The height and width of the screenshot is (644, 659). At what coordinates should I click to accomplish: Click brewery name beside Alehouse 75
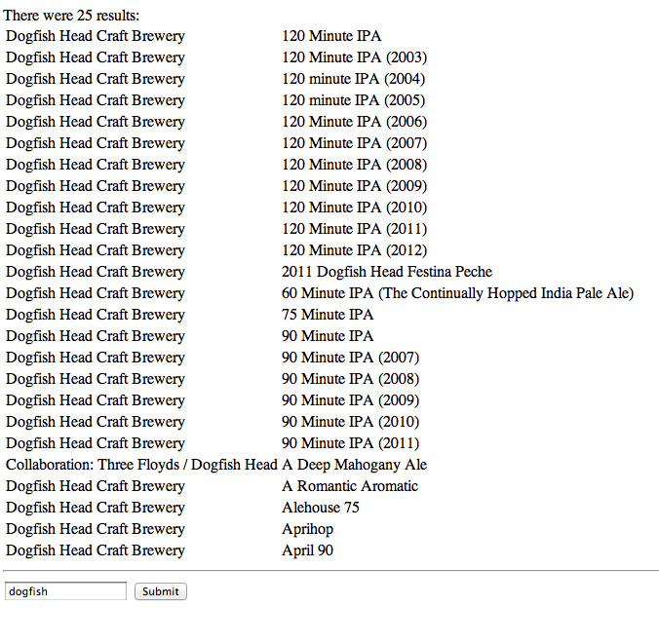(x=96, y=508)
